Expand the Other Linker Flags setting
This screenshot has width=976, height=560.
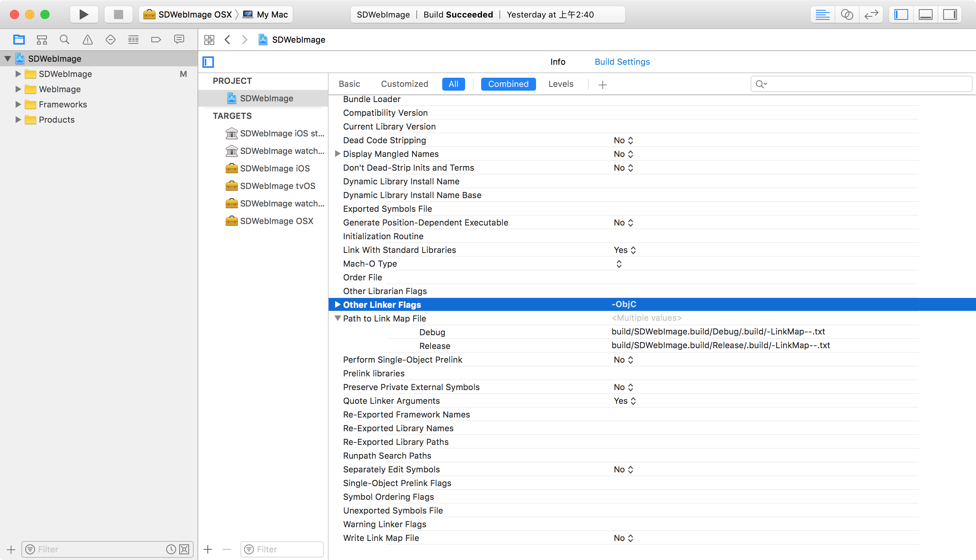(337, 305)
